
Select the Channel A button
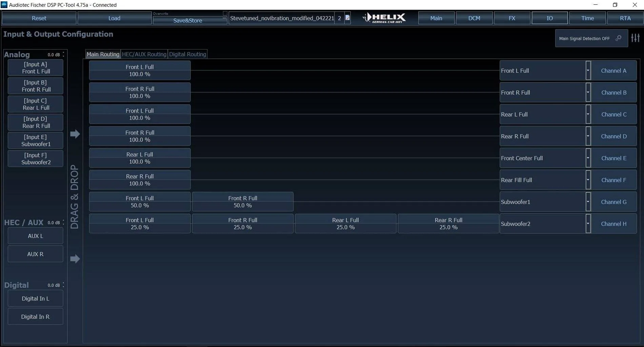tap(614, 71)
